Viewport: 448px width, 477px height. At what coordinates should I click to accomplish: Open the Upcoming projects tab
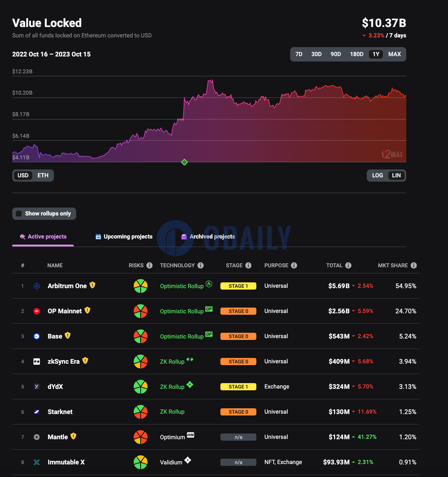pyautogui.click(x=124, y=237)
